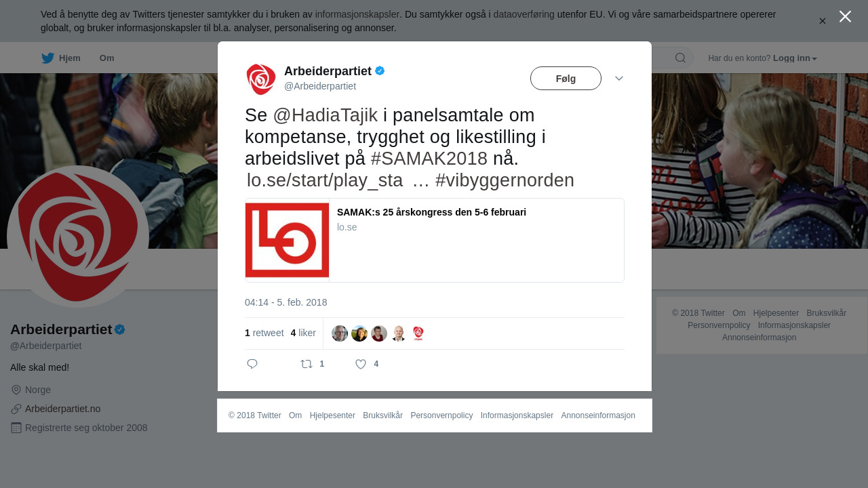The width and height of the screenshot is (868, 488).
Task: Click the reply speech bubble icon
Action: [252, 364]
